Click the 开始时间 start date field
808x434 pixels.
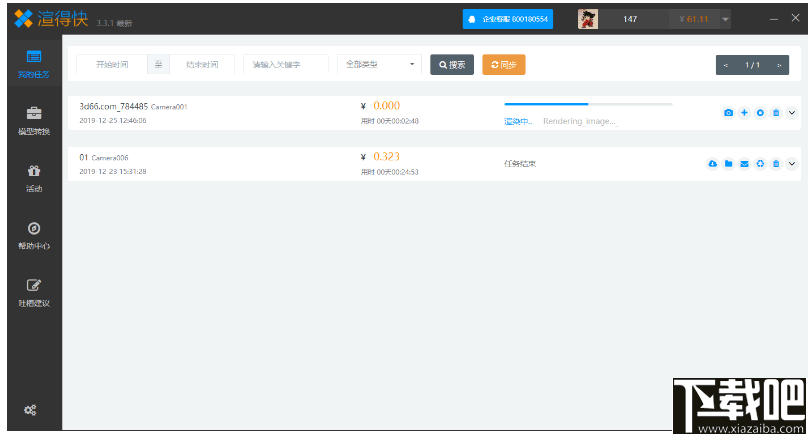(x=112, y=64)
